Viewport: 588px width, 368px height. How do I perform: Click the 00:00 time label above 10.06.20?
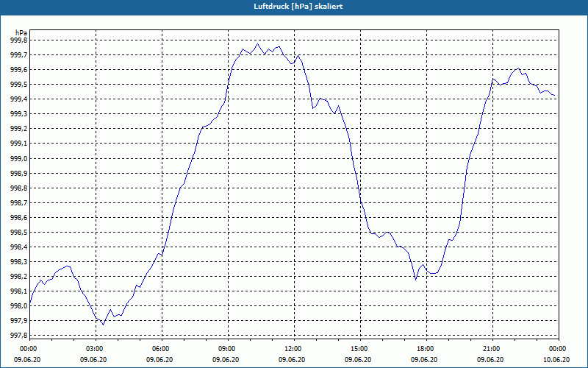pos(556,349)
